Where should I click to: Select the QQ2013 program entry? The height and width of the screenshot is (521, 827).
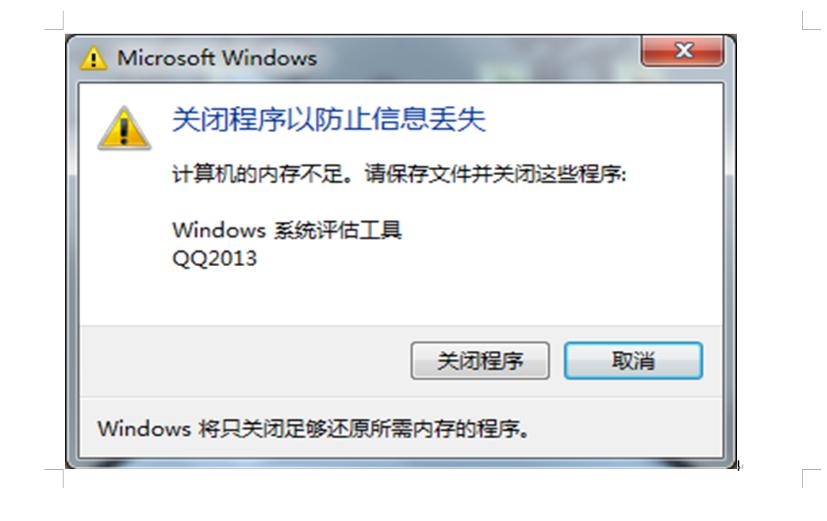tap(214, 258)
